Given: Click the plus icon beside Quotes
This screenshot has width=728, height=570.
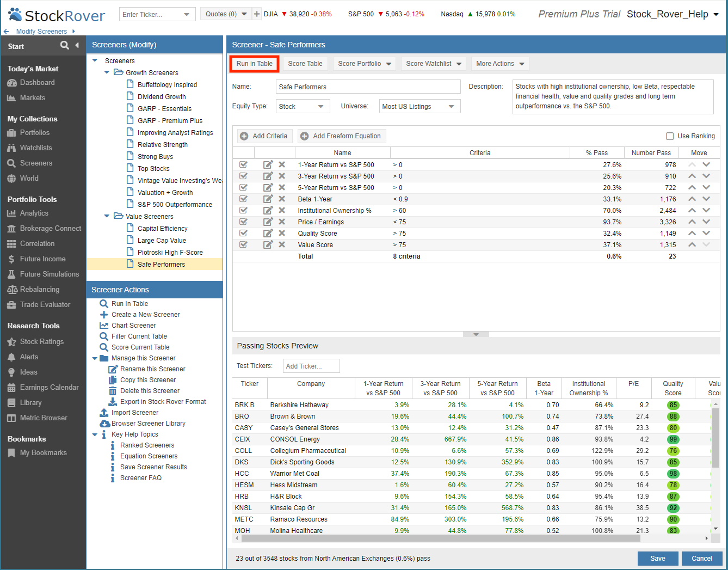Looking at the screenshot, I should point(257,14).
